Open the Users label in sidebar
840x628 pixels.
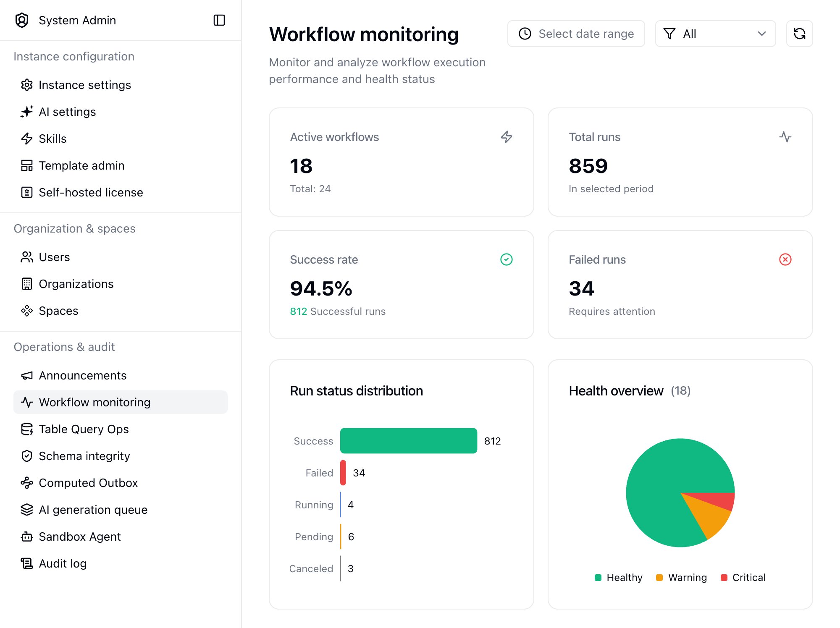(x=54, y=257)
